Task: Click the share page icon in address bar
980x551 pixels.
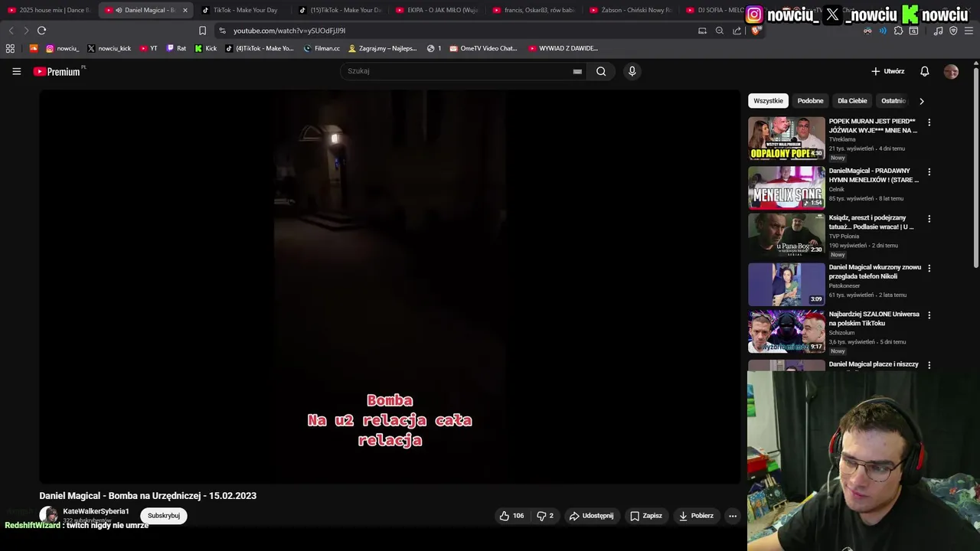Action: (x=737, y=31)
